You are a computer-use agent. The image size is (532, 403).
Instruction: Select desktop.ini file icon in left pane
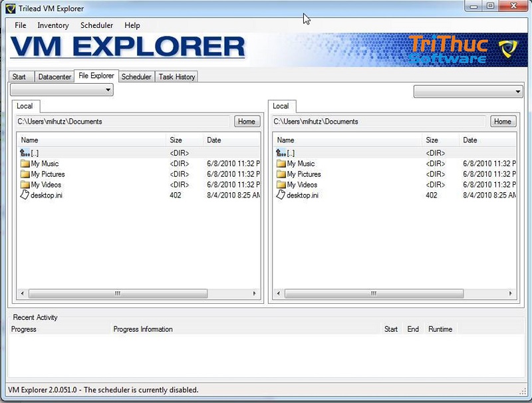point(25,196)
